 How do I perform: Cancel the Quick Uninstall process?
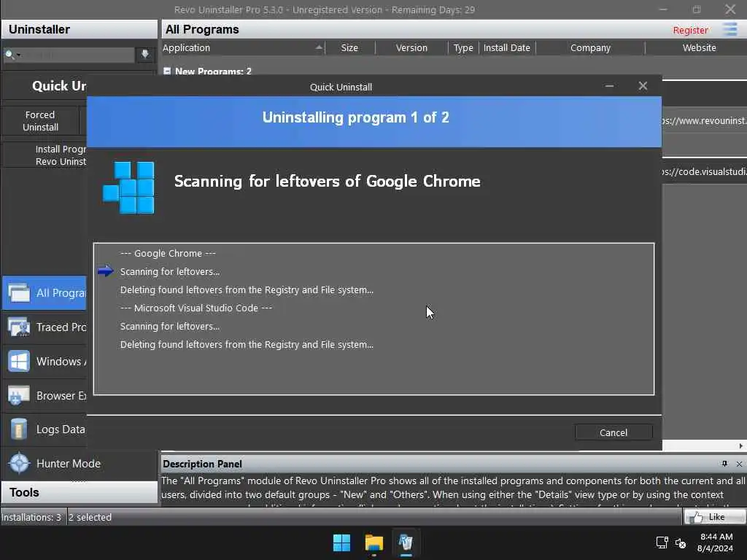tap(614, 432)
